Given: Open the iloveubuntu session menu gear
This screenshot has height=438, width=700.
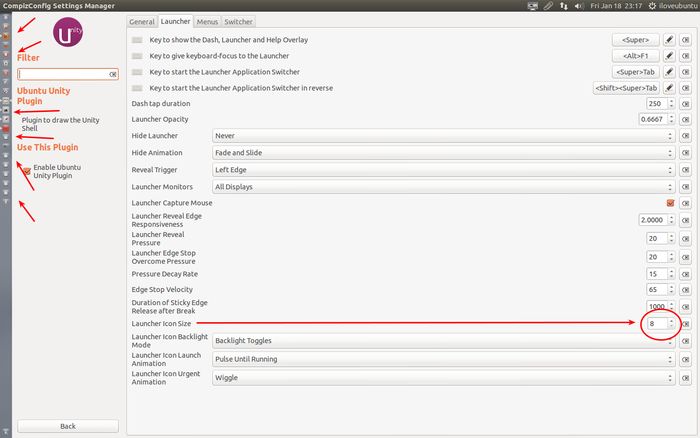Looking at the screenshot, I should pos(652,6).
